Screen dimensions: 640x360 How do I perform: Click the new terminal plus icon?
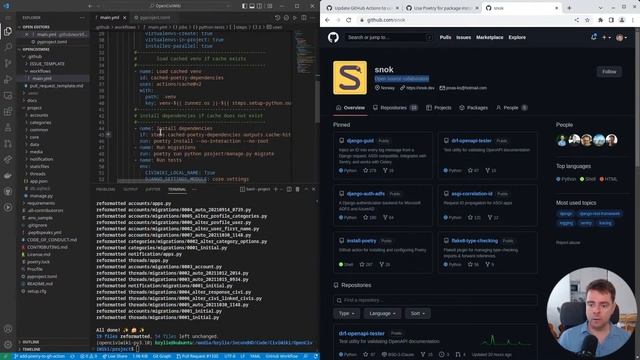[x=276, y=189]
